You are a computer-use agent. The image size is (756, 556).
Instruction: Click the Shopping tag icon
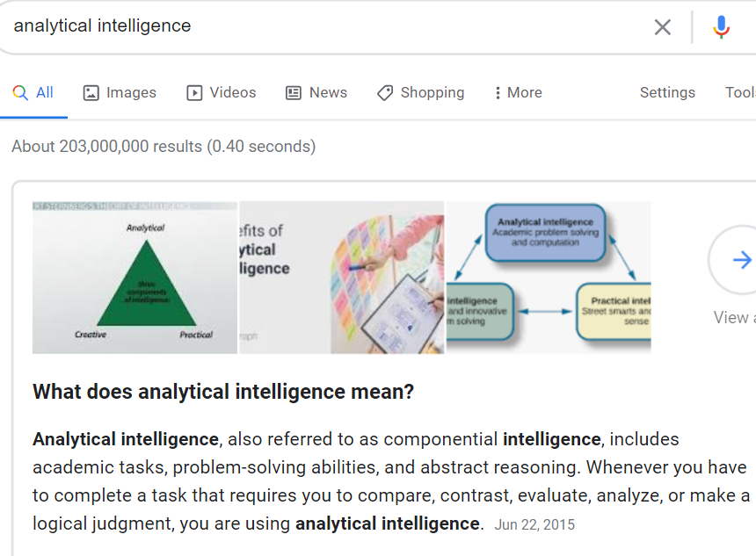tap(385, 92)
